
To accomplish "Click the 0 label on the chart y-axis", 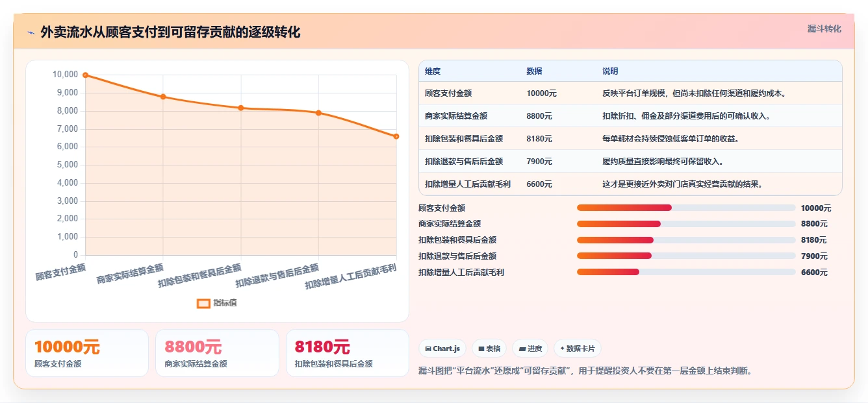I will coord(76,255).
